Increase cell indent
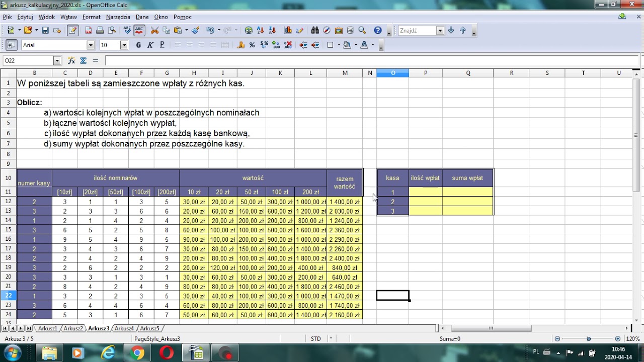 [315, 45]
